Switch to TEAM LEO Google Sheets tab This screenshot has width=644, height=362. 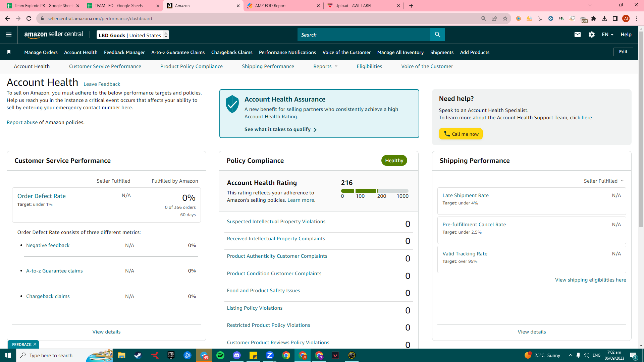coord(123,6)
